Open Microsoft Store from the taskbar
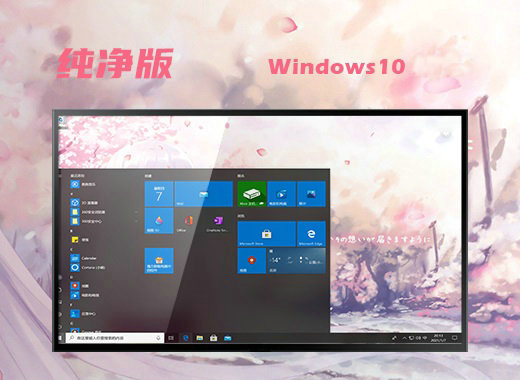The image size is (520, 380). 214,338
